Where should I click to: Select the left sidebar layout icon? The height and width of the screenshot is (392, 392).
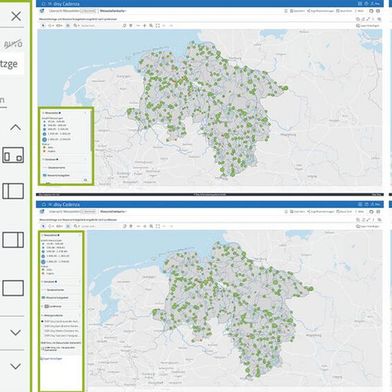pyautogui.click(x=13, y=191)
